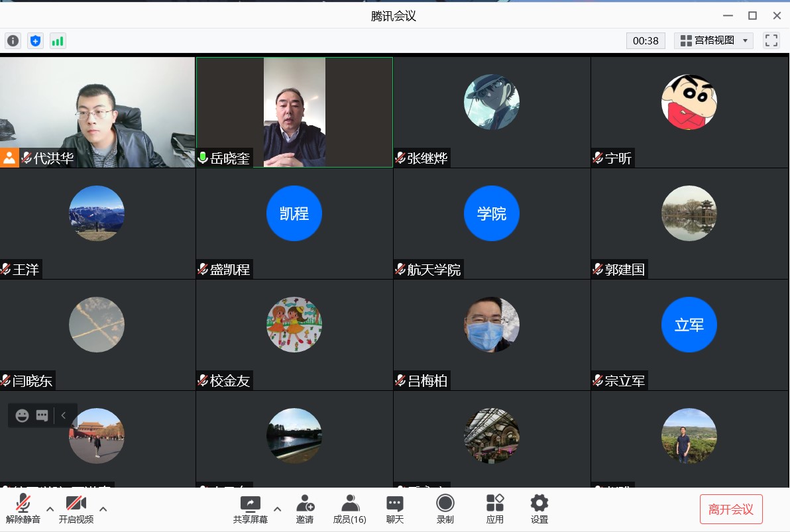Expand share options arrow beside 共享屏幕
This screenshot has width=790, height=532.
pyautogui.click(x=278, y=509)
